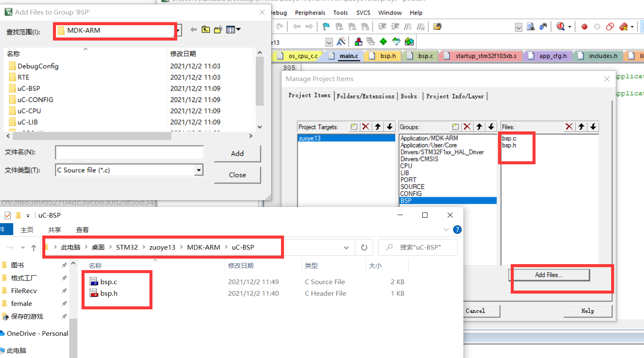Click the Indent selected lines icon
This screenshot has height=358, width=644.
(382, 26)
